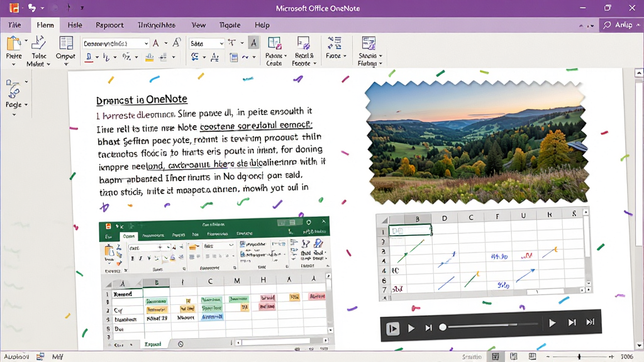Click the OneNote app icon in title bar
Viewport: 644px width, 362px height.
14,8
